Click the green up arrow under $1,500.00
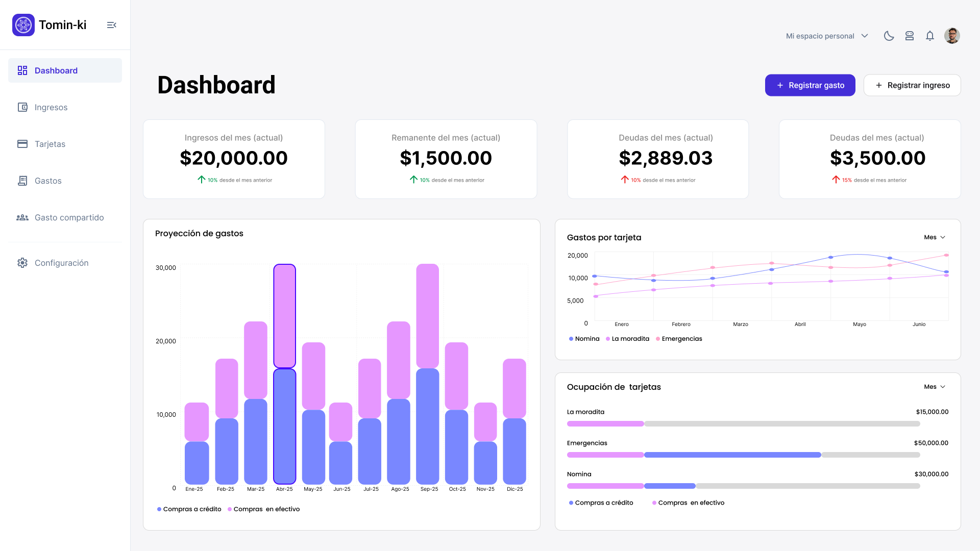Viewport: 980px width, 551px height. [x=414, y=180]
